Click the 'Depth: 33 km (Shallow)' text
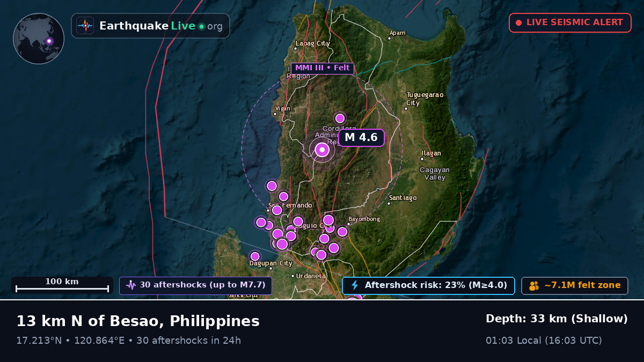Viewport: 644px width, 362px height. coord(557,319)
